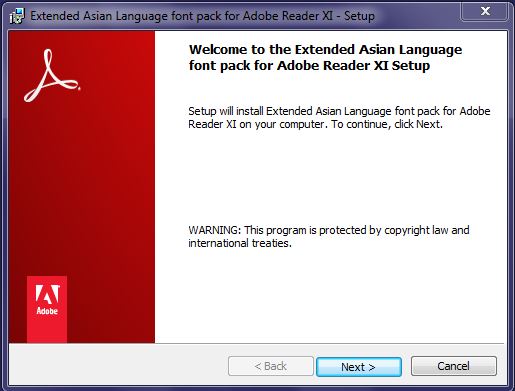Screen dimensions: 515x391
Task: Click the 'Setup will install' description text
Action: pyautogui.click(x=339, y=117)
